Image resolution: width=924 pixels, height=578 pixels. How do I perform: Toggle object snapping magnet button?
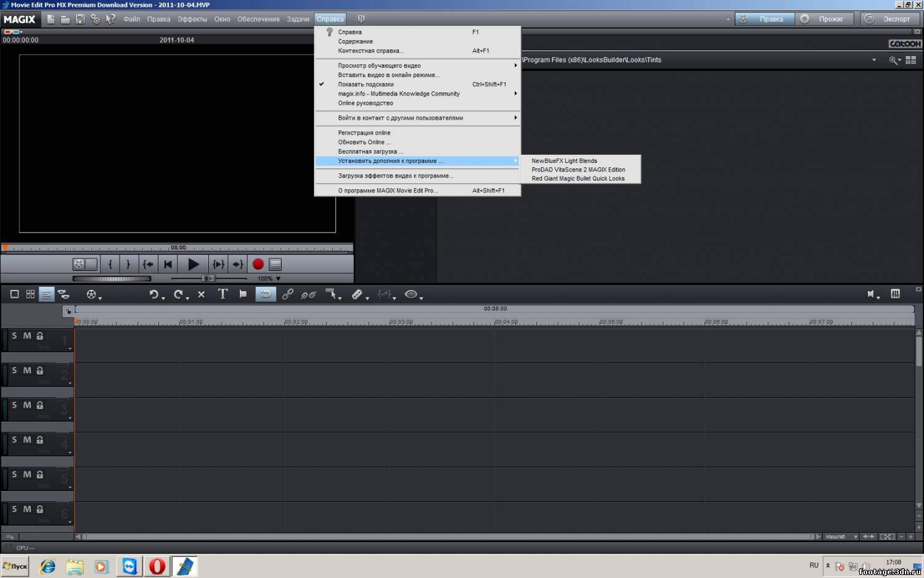(x=265, y=294)
